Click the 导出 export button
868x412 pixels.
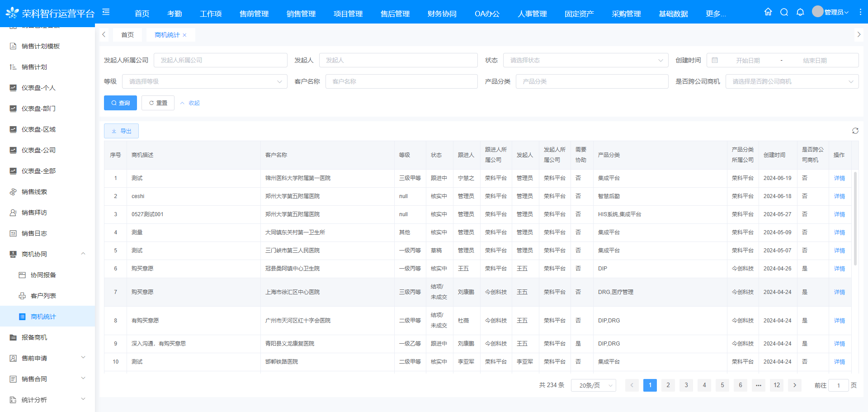pos(121,131)
